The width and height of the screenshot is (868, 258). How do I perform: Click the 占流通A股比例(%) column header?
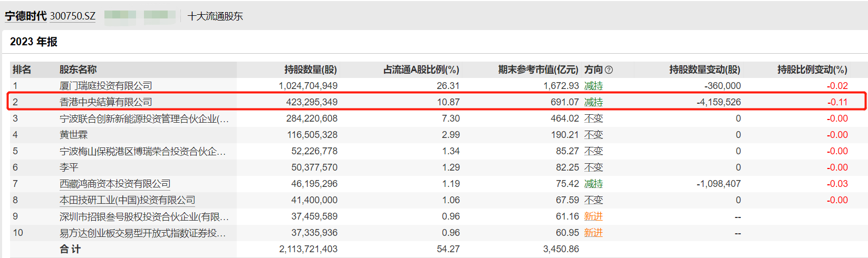pos(421,70)
